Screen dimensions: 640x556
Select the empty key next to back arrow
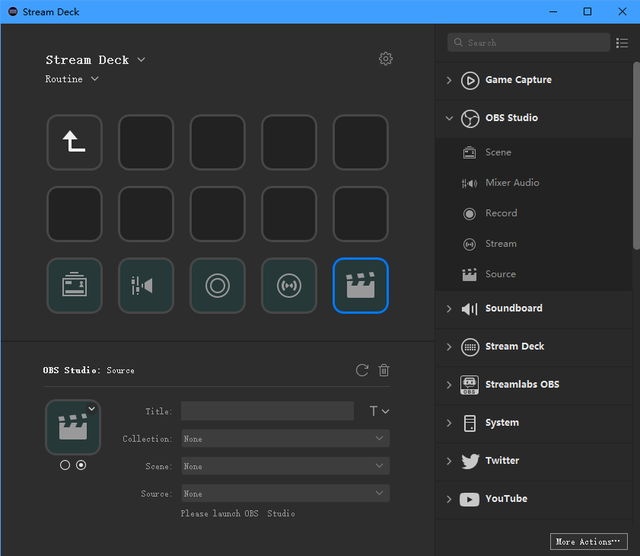[146, 142]
